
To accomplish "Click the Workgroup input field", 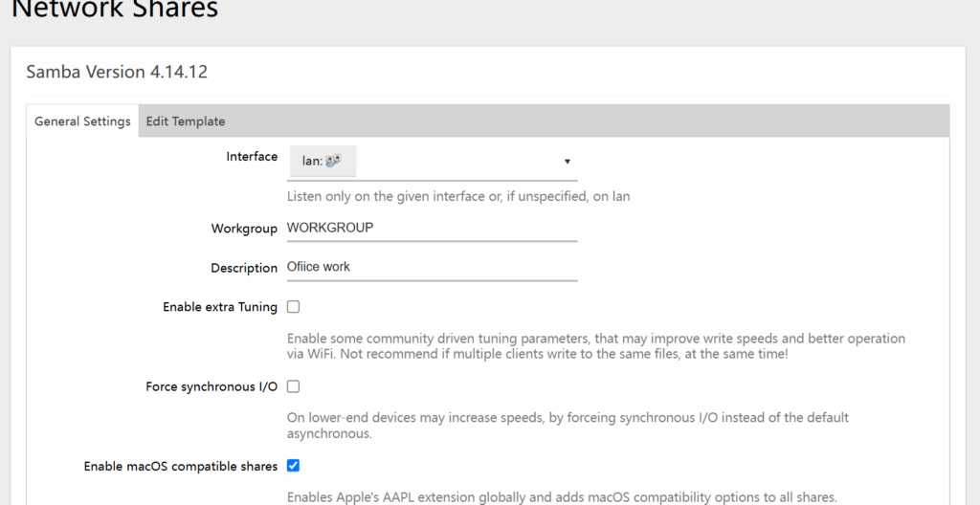I will tap(432, 229).
